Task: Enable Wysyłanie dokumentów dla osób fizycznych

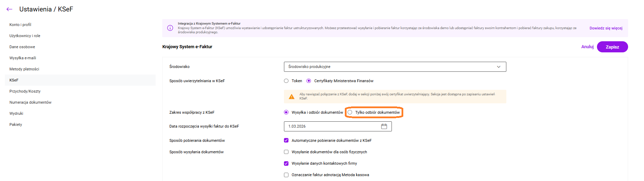Action: click(286, 152)
